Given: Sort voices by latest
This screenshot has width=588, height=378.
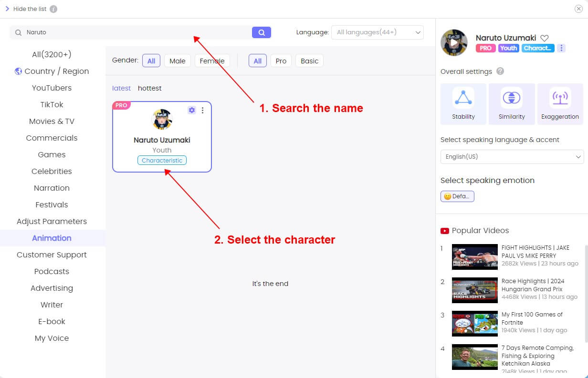Looking at the screenshot, I should pos(121,88).
